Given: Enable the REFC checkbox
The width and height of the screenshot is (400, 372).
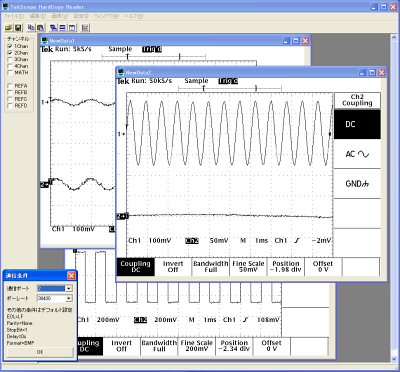Looking at the screenshot, I should (10, 99).
